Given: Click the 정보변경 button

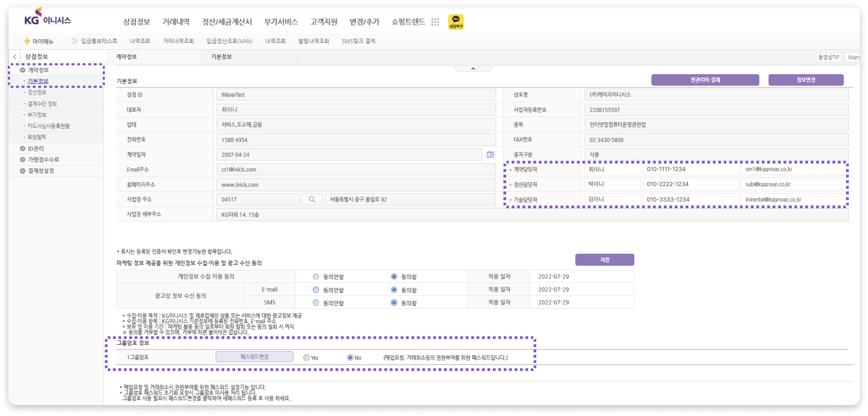Looking at the screenshot, I should click(806, 80).
